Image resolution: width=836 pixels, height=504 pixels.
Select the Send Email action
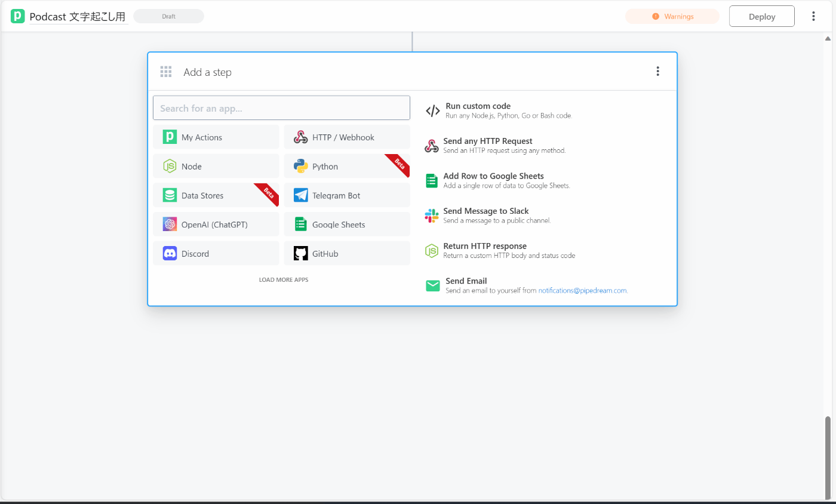click(x=527, y=285)
